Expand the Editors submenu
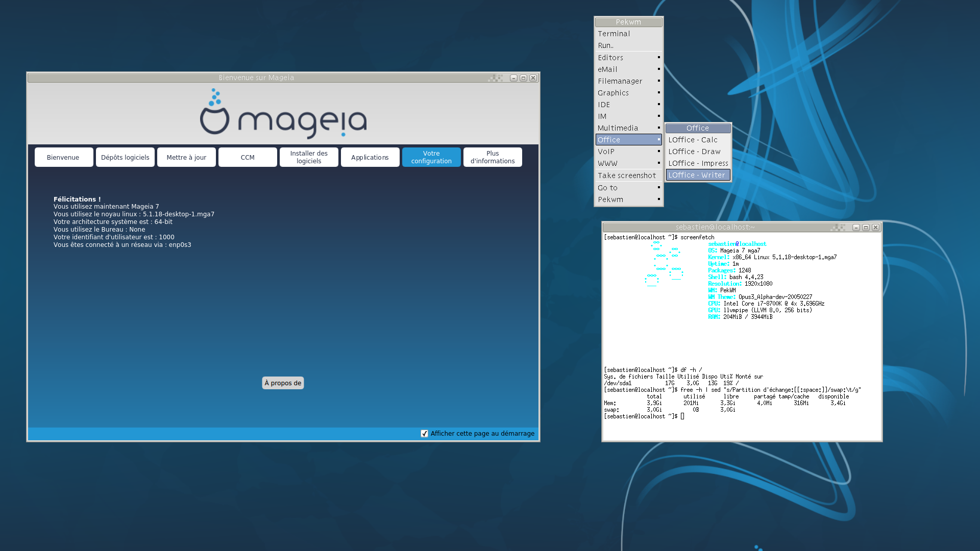The image size is (980, 551). click(629, 58)
